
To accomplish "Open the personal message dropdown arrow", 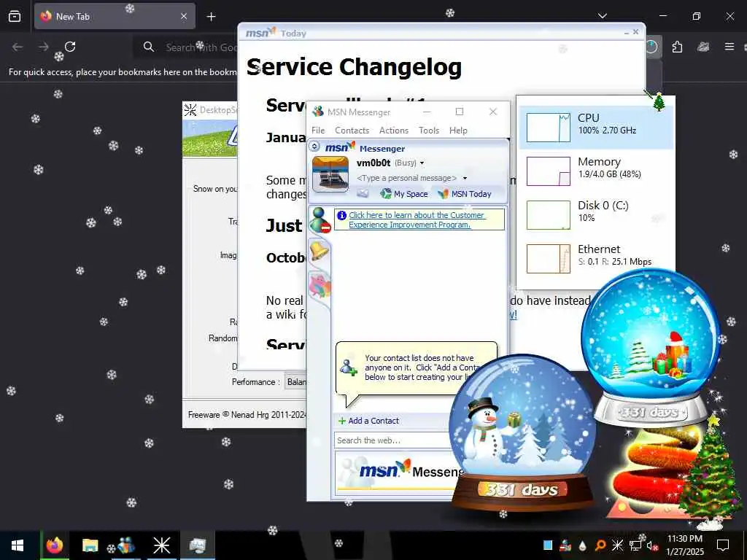I will [465, 178].
